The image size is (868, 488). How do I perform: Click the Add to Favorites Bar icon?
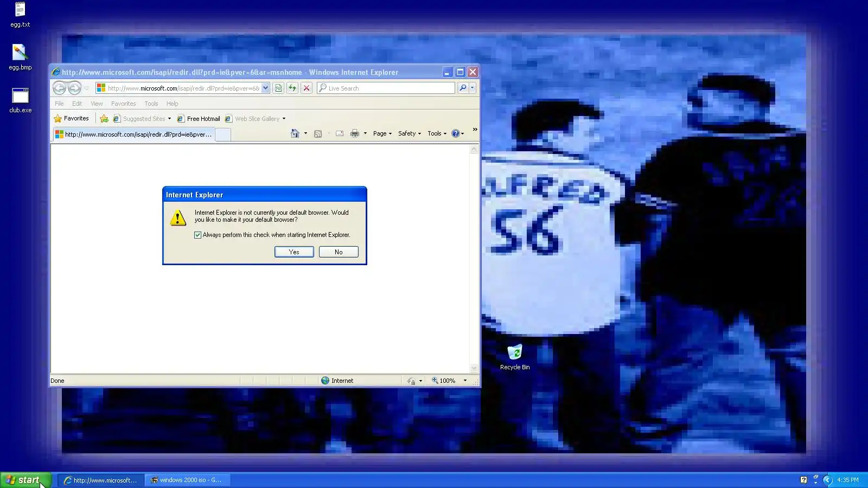pos(104,119)
